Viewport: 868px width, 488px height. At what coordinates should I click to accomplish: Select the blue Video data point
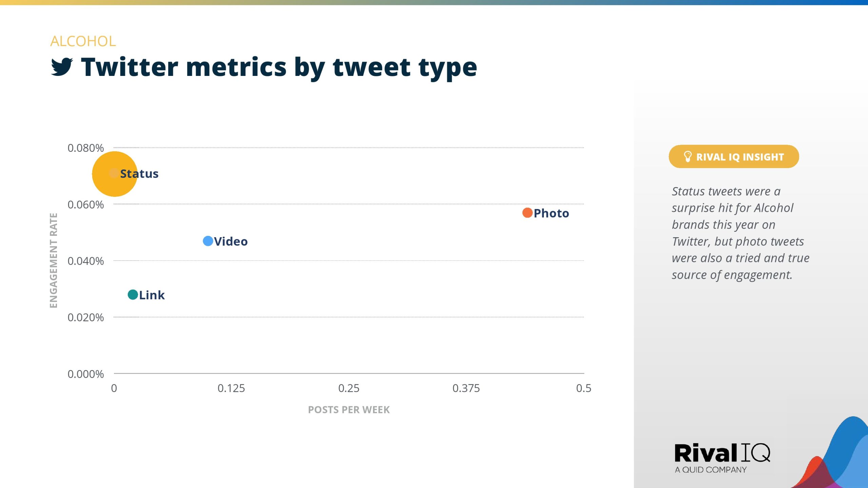pyautogui.click(x=208, y=241)
